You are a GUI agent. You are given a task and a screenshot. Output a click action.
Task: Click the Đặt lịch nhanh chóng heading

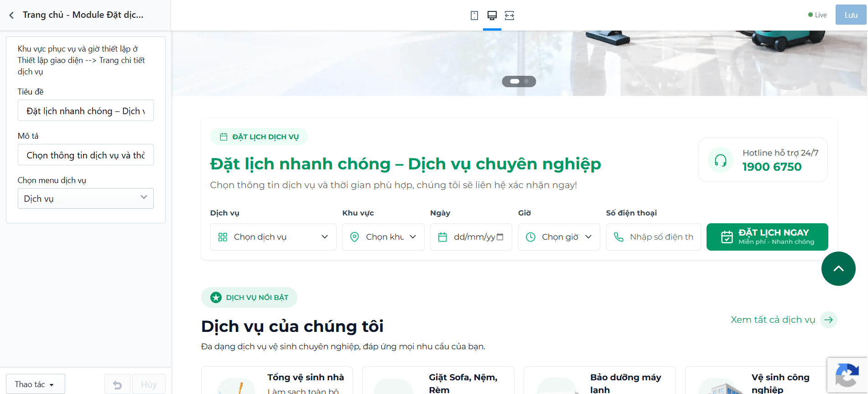coord(405,164)
